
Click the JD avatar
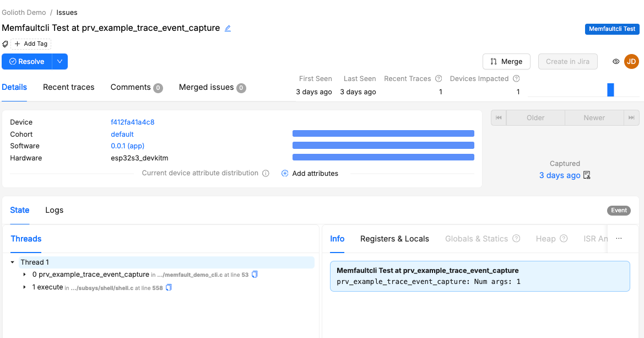(631, 61)
